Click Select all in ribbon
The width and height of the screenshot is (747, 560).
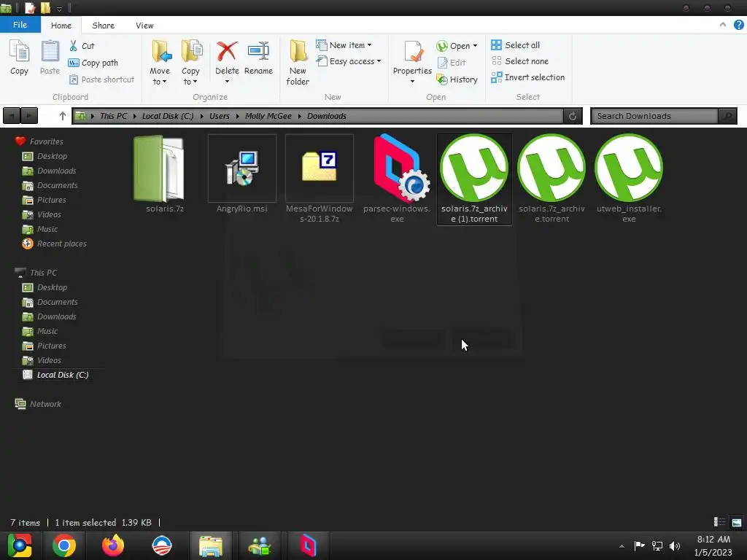(516, 44)
